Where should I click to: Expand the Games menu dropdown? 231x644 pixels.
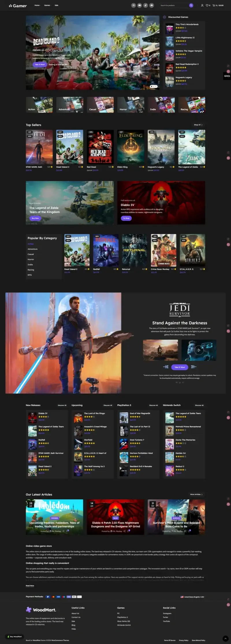pos(47,5)
